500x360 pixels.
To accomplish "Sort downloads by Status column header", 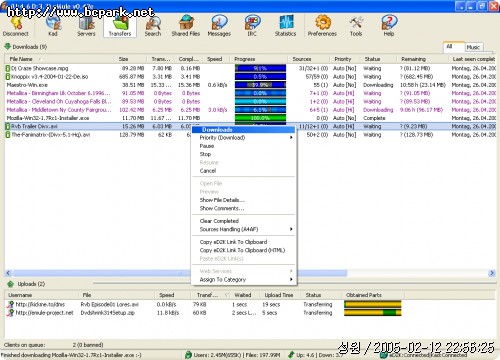I will pyautogui.click(x=378, y=59).
